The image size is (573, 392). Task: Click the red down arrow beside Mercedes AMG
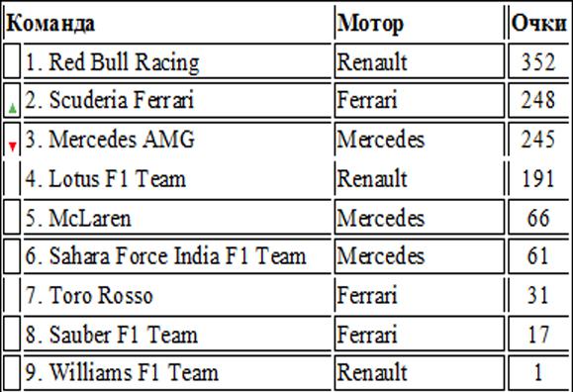tap(13, 147)
